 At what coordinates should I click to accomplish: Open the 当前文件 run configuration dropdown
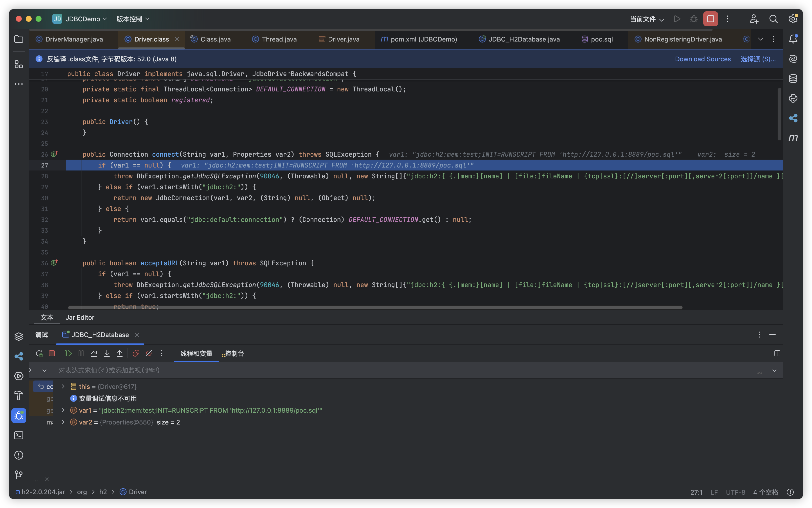[647, 19]
